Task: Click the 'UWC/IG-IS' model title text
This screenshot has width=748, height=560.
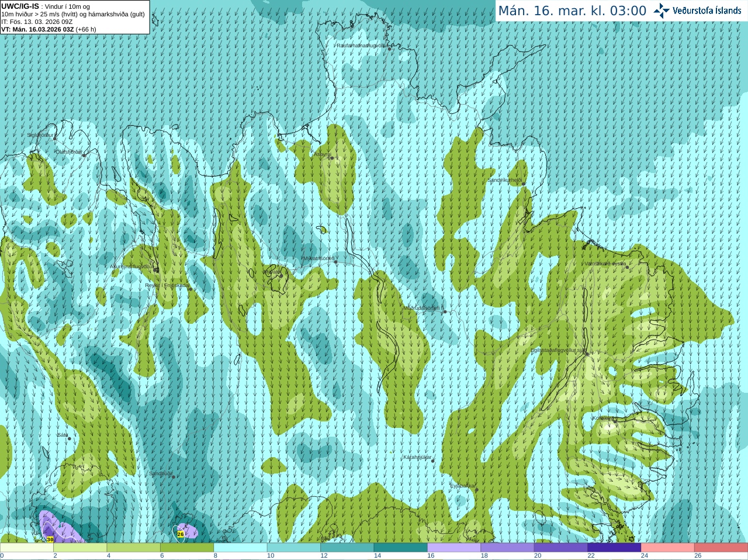Action: 20,6
